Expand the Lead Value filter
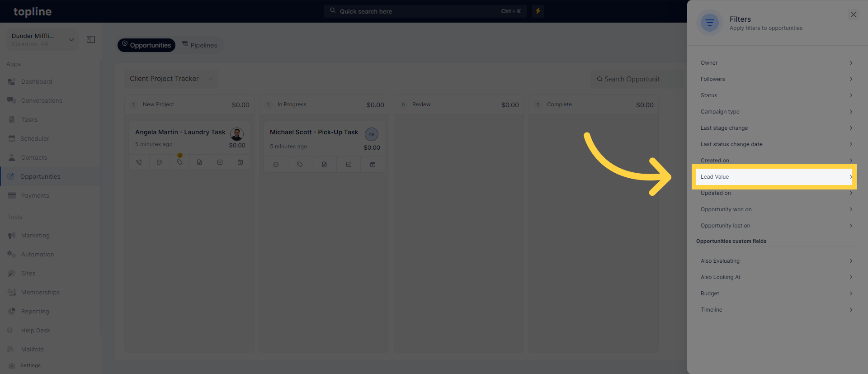Viewport: 868px width, 374px height. point(776,177)
